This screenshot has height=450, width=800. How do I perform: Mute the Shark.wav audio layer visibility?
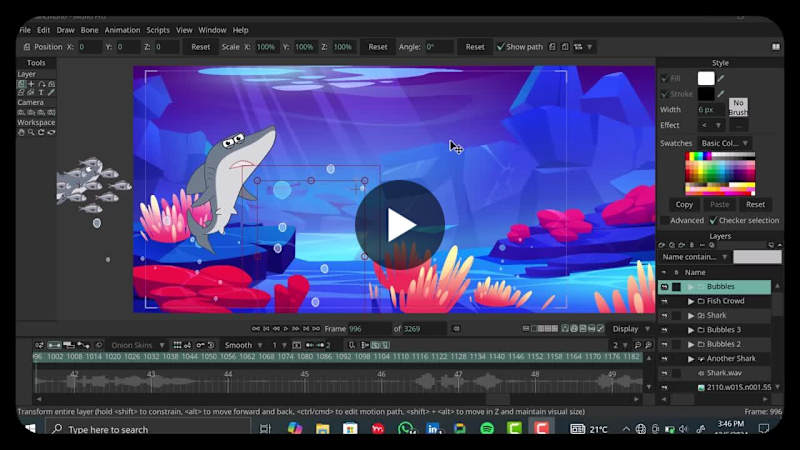(664, 373)
